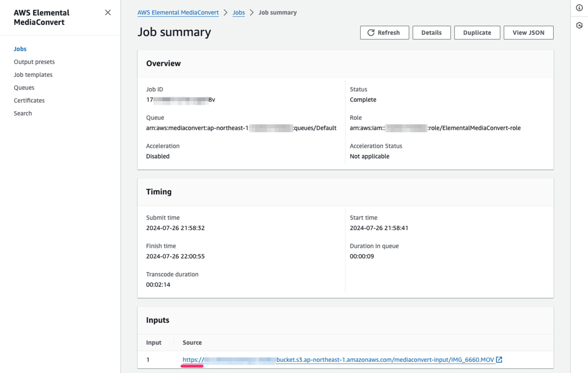Go to Jobs in the sidebar
This screenshot has height=373, width=588.
click(x=20, y=49)
